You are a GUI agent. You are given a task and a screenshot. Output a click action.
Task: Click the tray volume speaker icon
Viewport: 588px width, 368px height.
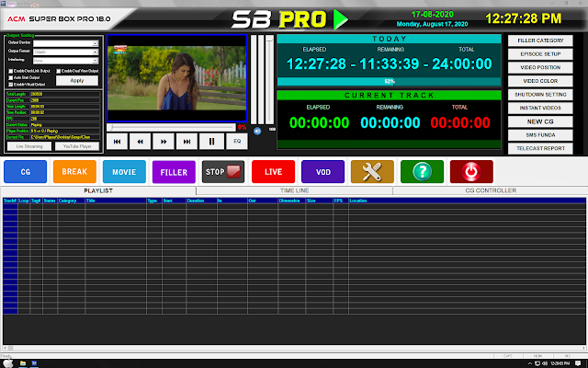pyautogui.click(x=545, y=363)
